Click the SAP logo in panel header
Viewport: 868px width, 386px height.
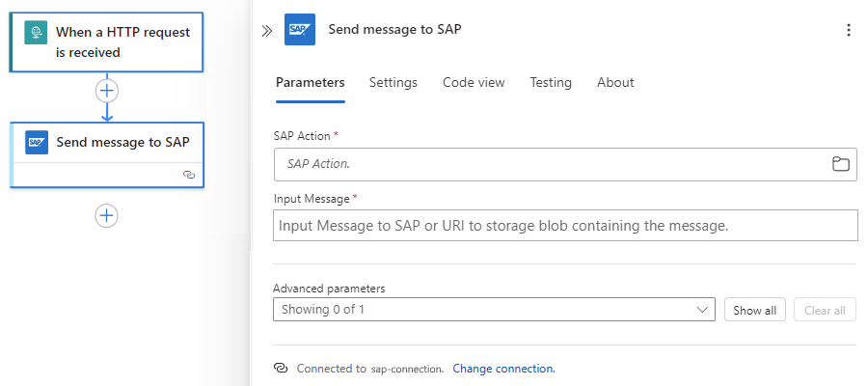pyautogui.click(x=300, y=30)
